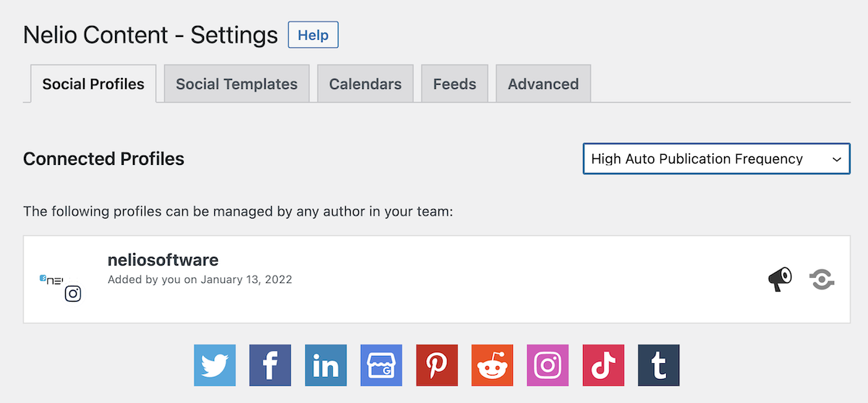The image size is (868, 403).
Task: Open High Auto Publication Frequency dropdown
Action: [717, 158]
